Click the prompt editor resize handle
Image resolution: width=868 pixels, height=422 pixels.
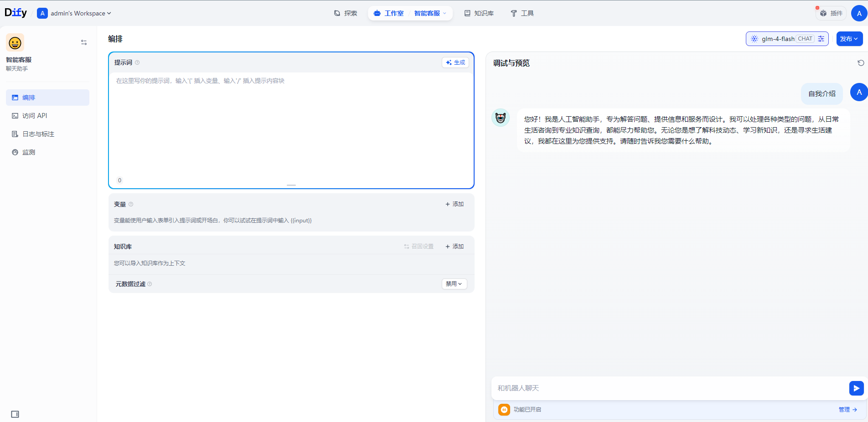(x=291, y=185)
